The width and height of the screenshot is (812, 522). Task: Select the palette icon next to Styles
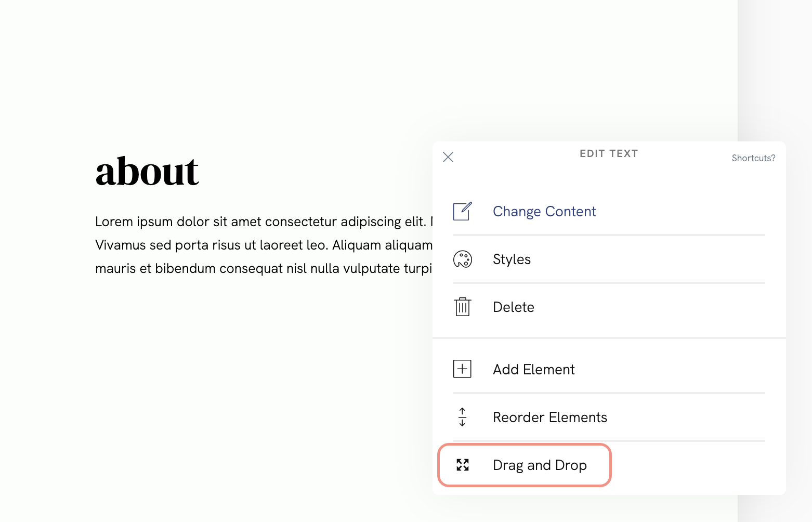462,259
